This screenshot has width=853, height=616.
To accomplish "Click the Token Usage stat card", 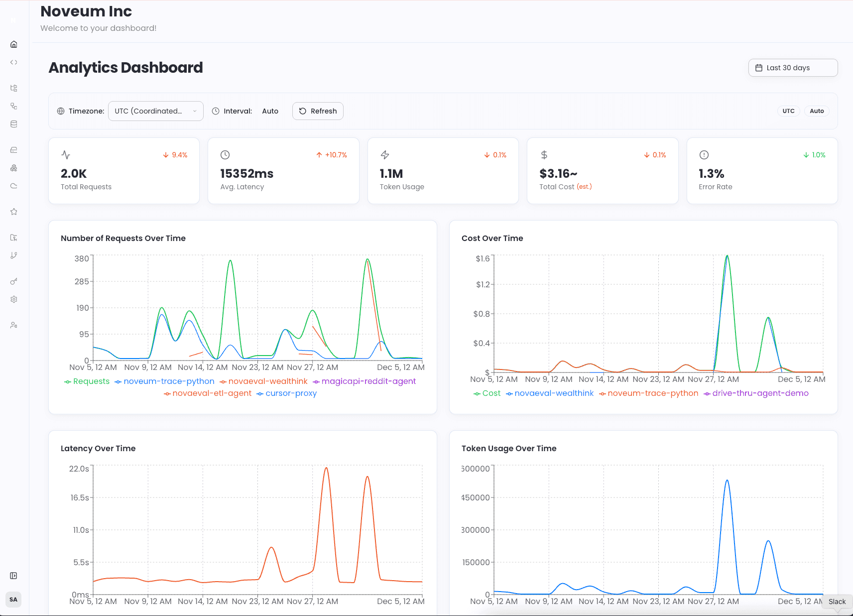I will coord(443,171).
